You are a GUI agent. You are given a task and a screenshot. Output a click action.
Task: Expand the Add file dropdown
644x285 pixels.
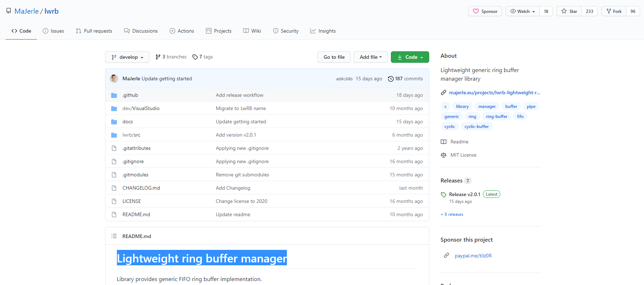coord(371,57)
